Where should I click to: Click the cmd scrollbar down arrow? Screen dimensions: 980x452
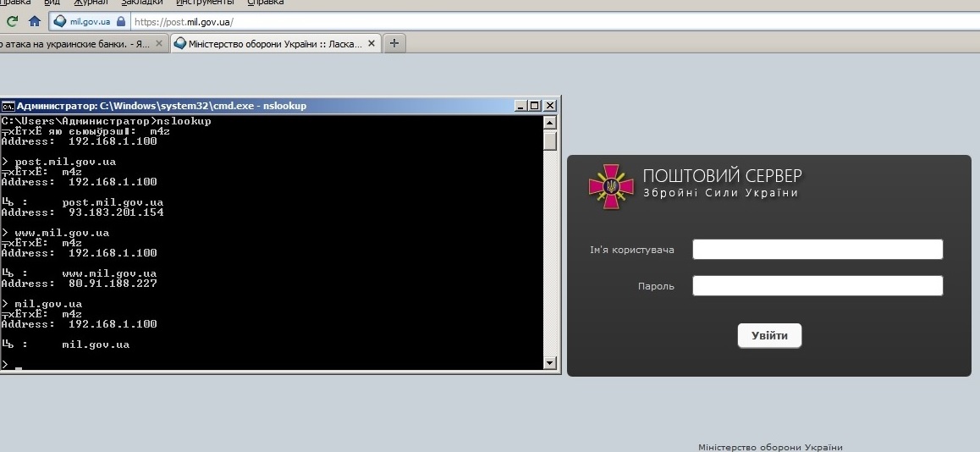550,362
